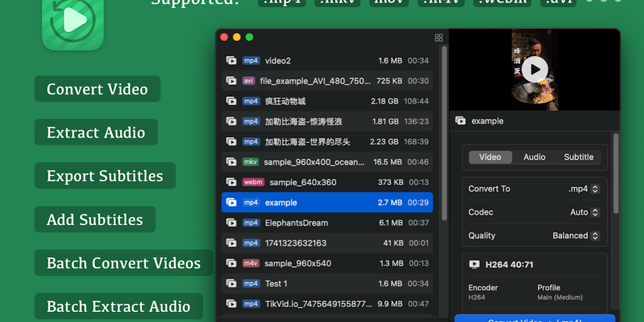Select the Video tab
Viewport: 644px width, 322px height.
click(491, 157)
